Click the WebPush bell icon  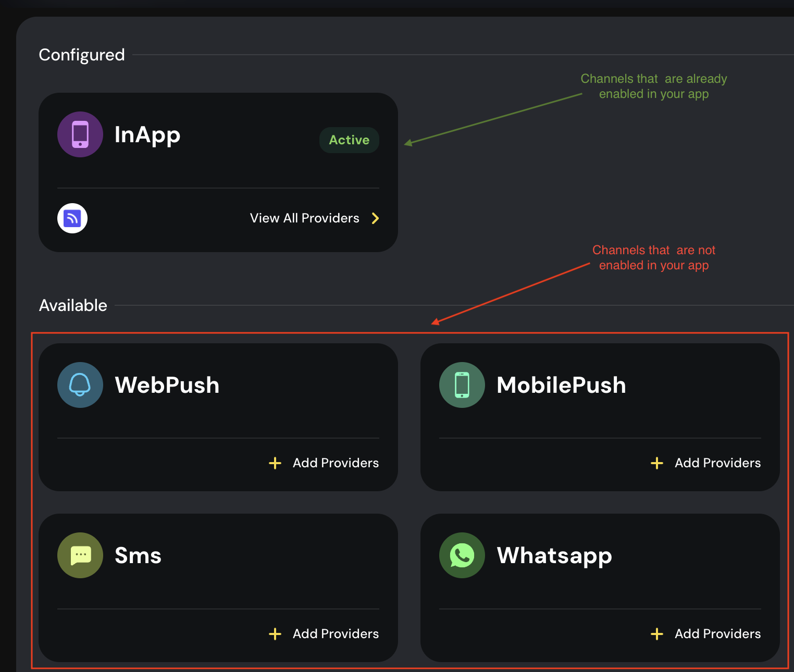(80, 385)
